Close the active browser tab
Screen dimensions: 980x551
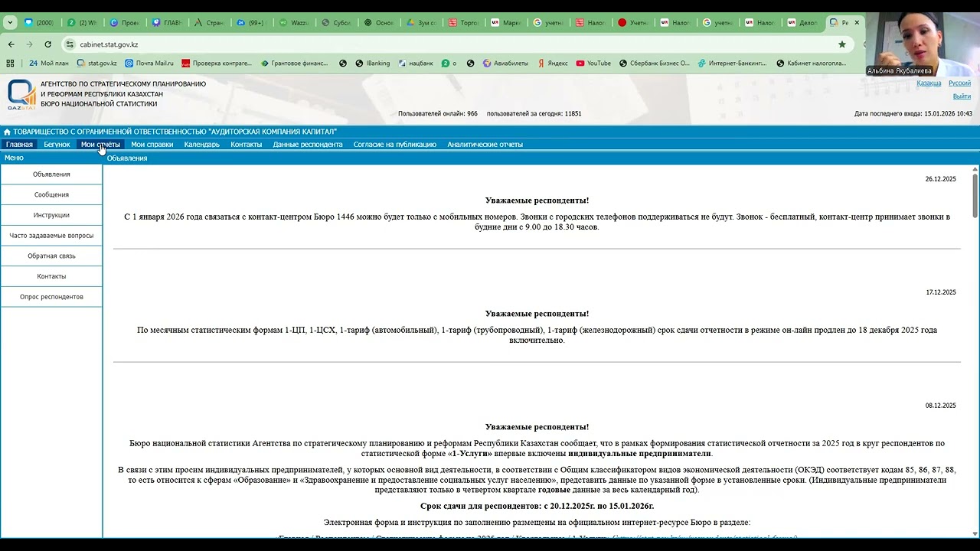(857, 23)
